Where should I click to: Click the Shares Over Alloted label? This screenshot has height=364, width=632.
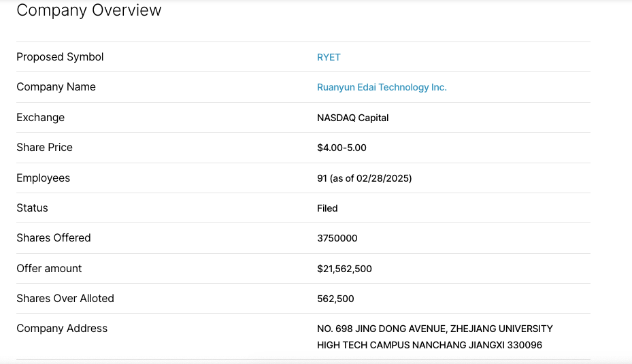[x=65, y=298]
